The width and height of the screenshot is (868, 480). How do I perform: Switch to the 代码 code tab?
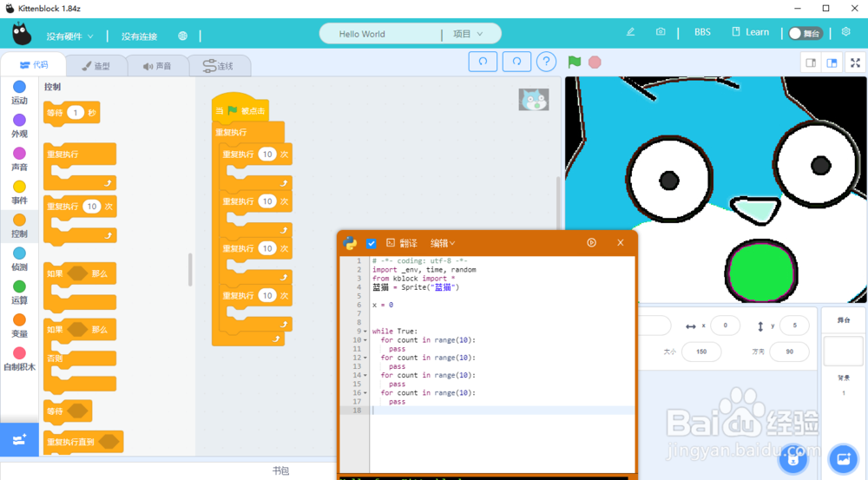34,65
